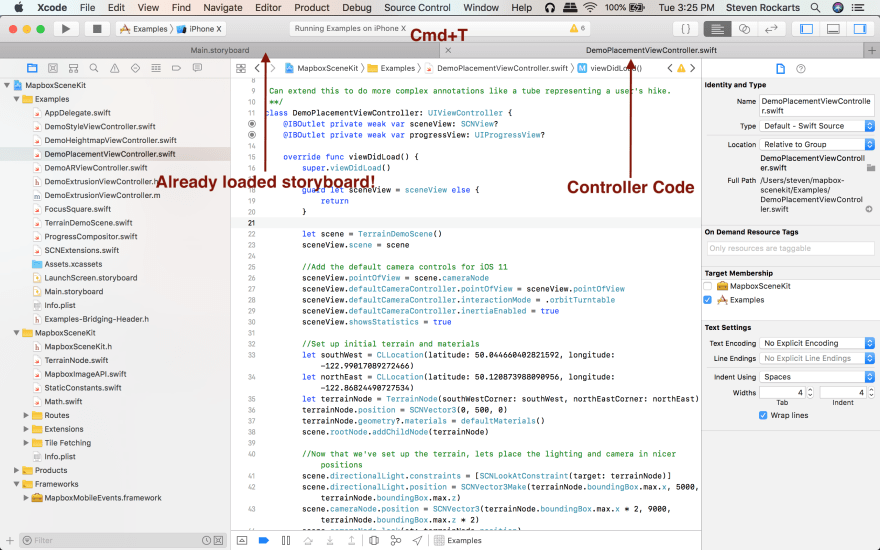Add a new tab with plus button
This screenshot has height=550, width=880.
coord(872,51)
